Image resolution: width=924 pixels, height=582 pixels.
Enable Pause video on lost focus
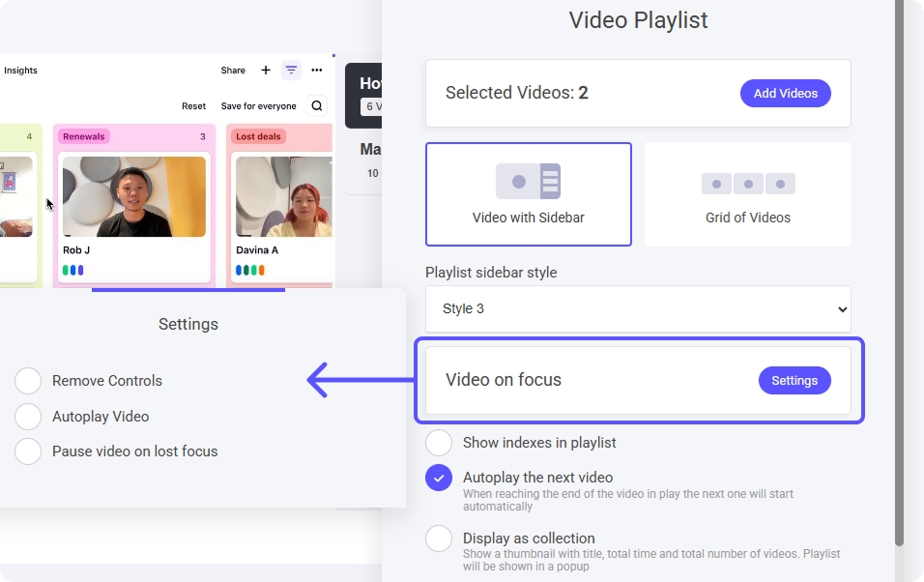click(28, 451)
